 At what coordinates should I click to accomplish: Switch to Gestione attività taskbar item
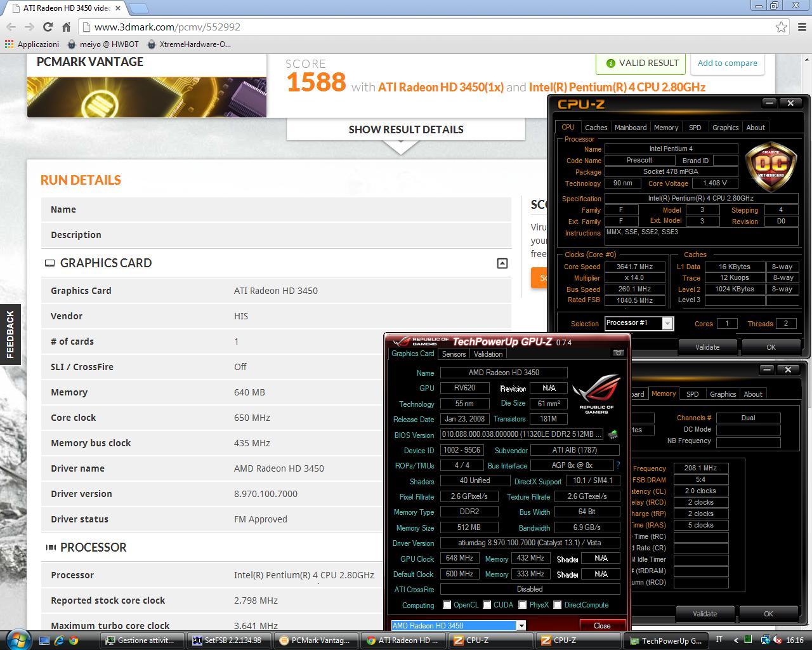coord(142,640)
